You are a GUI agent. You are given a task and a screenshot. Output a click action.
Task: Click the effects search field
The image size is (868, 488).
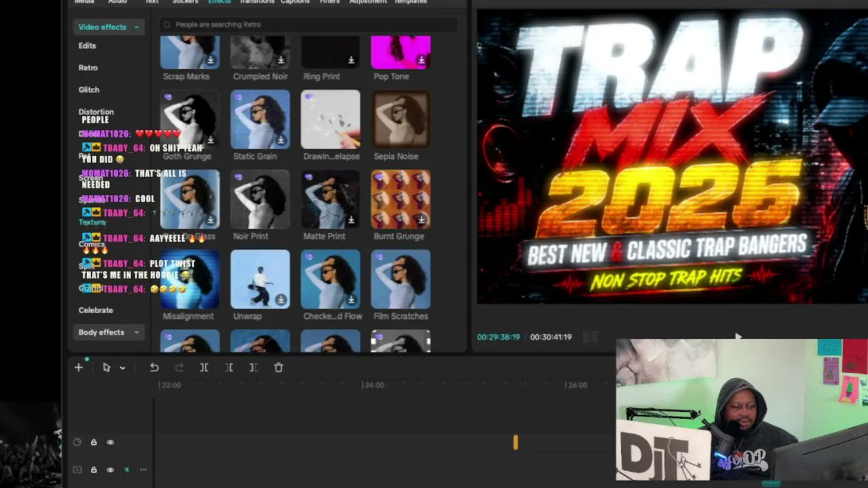coord(309,24)
